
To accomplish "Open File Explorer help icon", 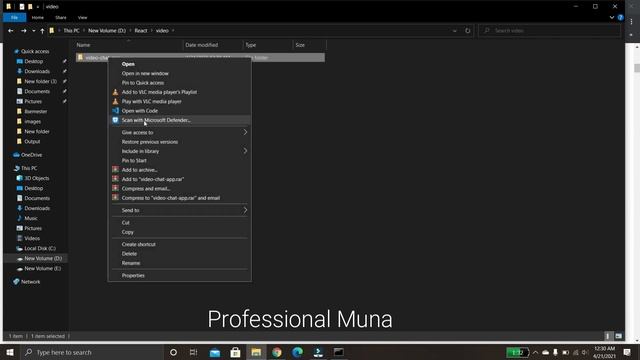I will click(x=620, y=18).
